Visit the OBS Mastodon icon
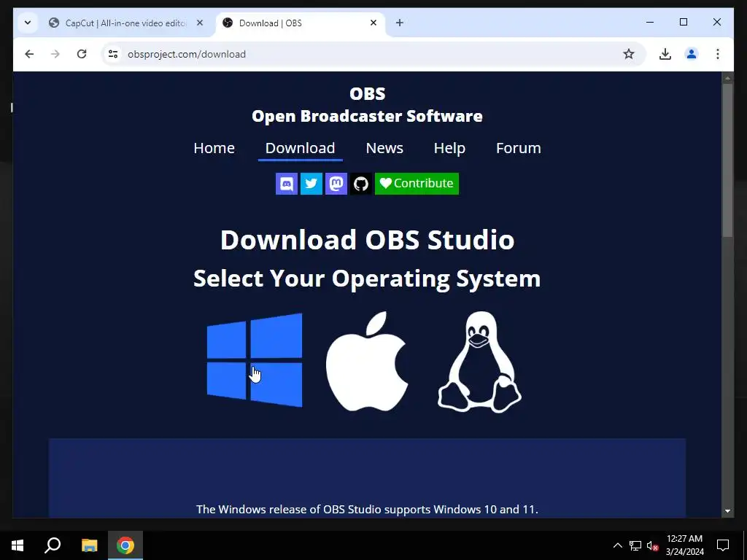This screenshot has width=747, height=560. [x=336, y=183]
